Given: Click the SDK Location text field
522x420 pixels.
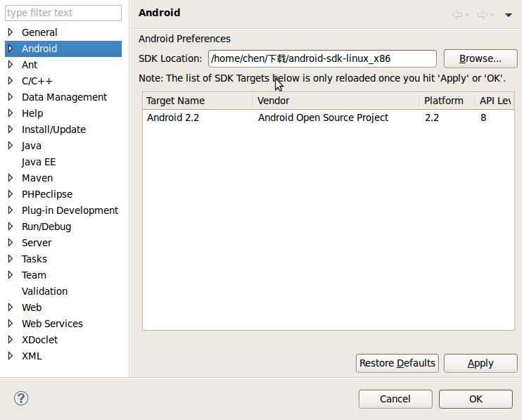Looking at the screenshot, I should click(x=322, y=58).
